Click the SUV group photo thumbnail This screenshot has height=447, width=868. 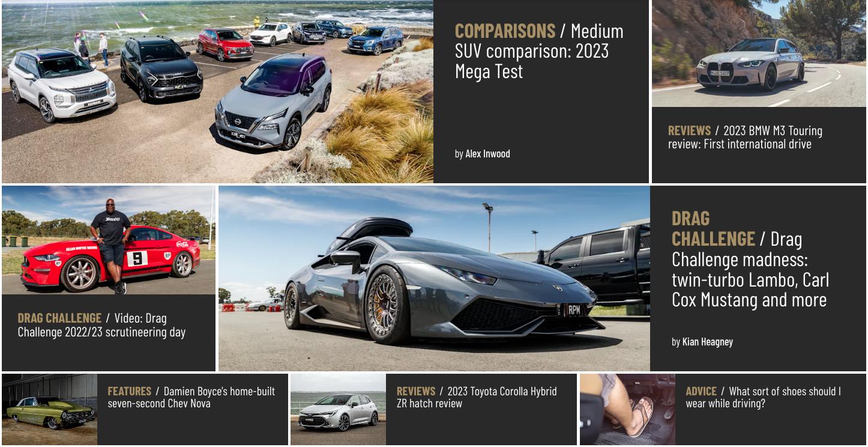[217, 91]
